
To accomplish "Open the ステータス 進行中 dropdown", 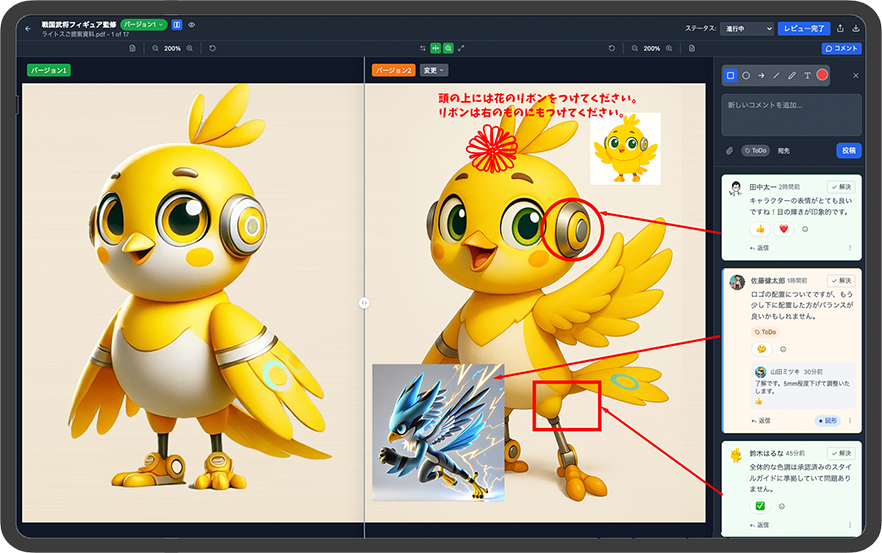I will pyautogui.click(x=745, y=29).
